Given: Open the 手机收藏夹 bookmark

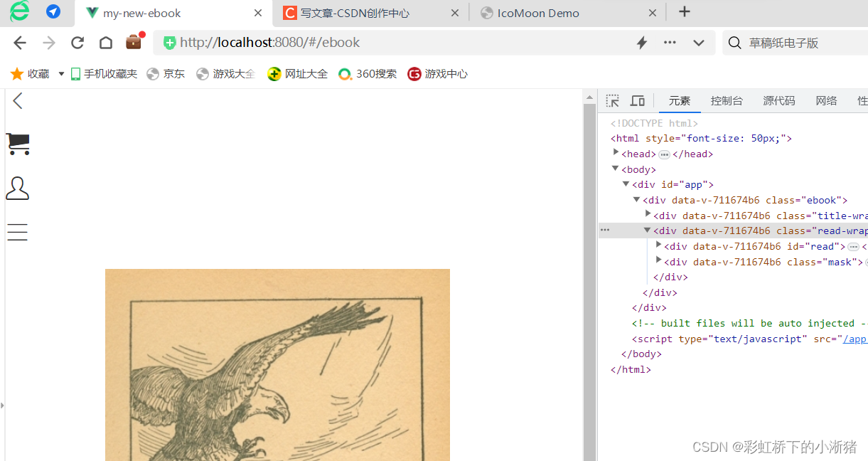Looking at the screenshot, I should (x=104, y=74).
